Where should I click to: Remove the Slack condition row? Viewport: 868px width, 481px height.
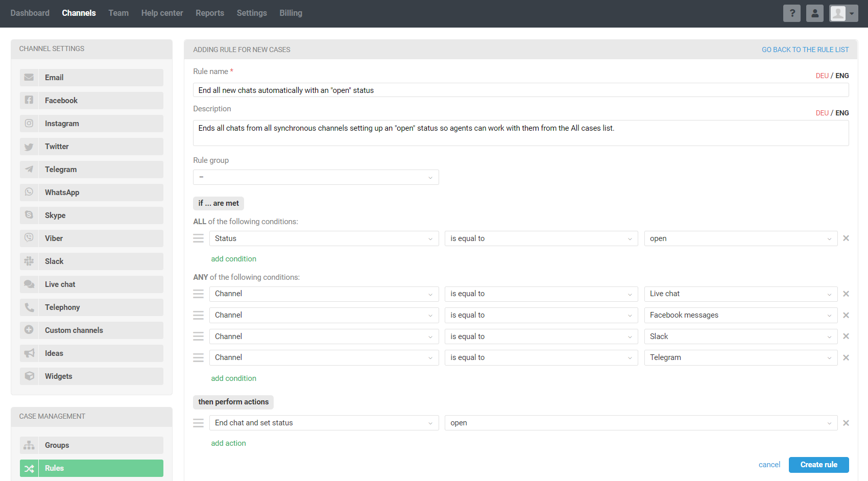[846, 336]
